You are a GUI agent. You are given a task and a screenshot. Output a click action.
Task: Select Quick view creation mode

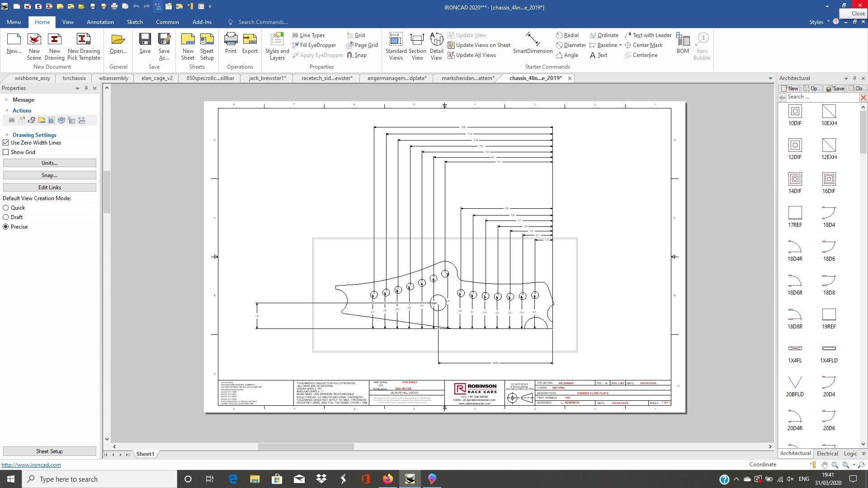click(x=6, y=208)
